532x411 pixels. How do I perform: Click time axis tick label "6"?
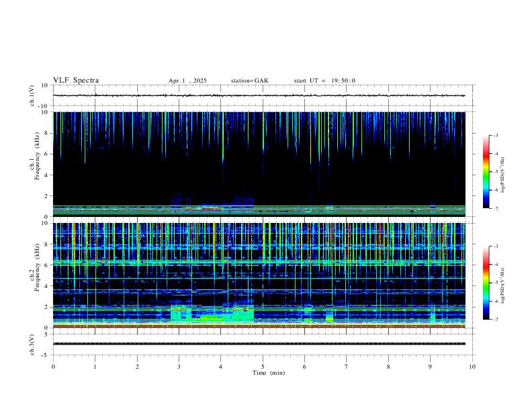coord(305,367)
